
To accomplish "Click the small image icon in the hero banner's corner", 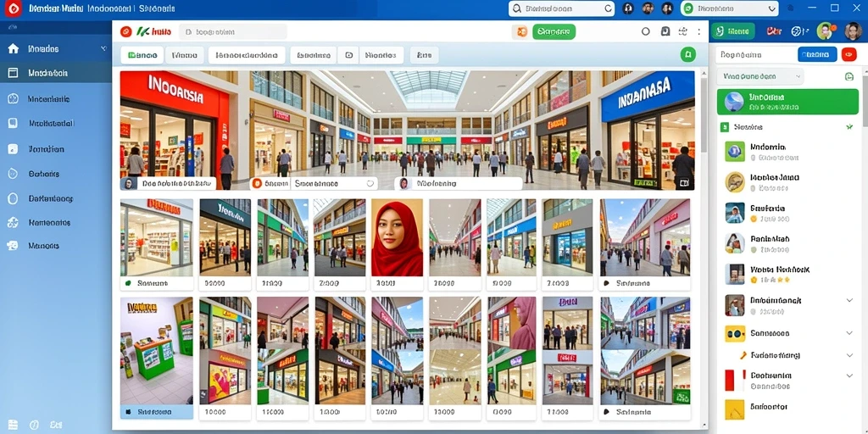I will tap(684, 183).
